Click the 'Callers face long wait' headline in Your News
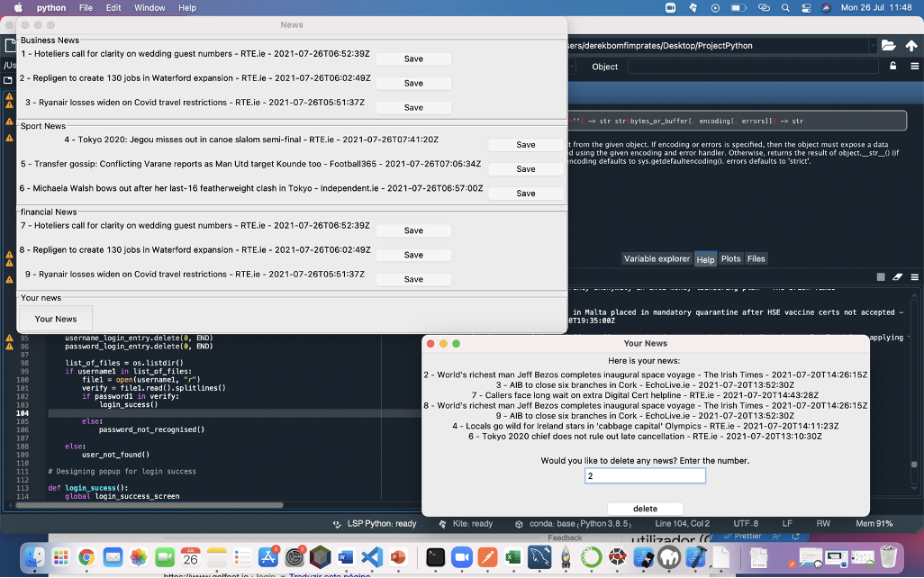Viewport: 924px width, 578px height. pyautogui.click(x=645, y=395)
